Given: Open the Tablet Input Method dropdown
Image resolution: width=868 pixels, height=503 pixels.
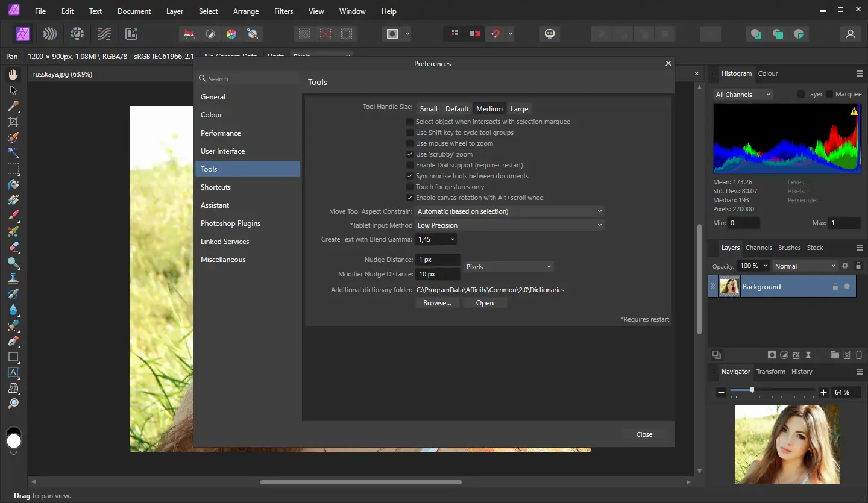Looking at the screenshot, I should pyautogui.click(x=509, y=225).
